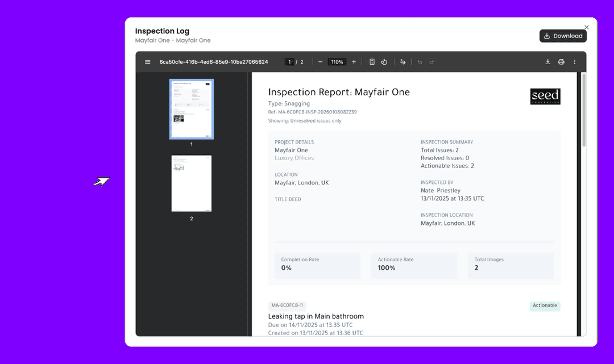Close the Inspection Log dialog

(x=586, y=27)
